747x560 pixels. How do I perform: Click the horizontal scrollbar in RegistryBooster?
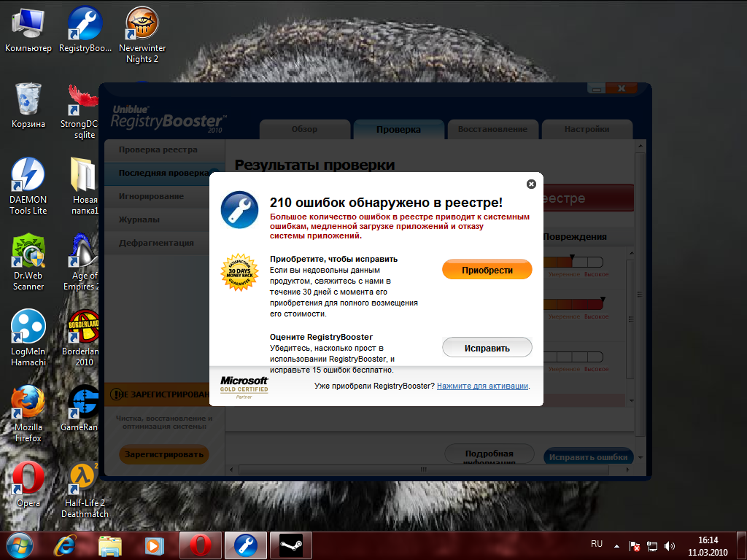424,470
